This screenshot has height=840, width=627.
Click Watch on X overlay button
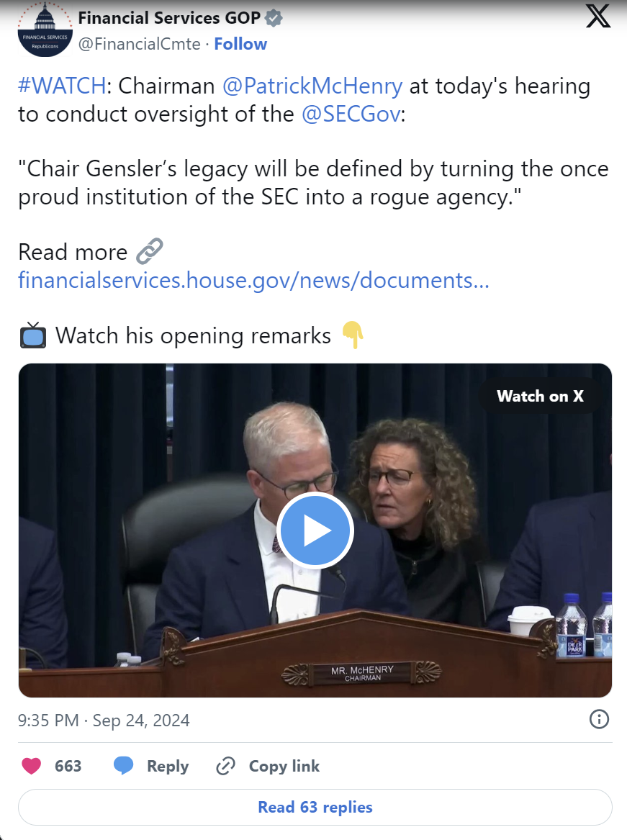[540, 396]
